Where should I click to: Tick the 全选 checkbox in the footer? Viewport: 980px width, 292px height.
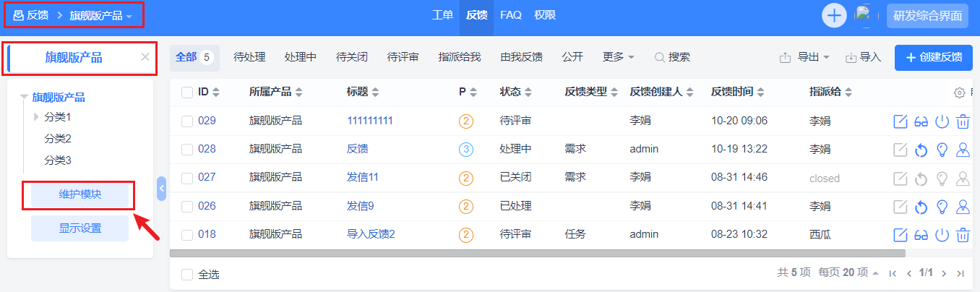coord(187,275)
